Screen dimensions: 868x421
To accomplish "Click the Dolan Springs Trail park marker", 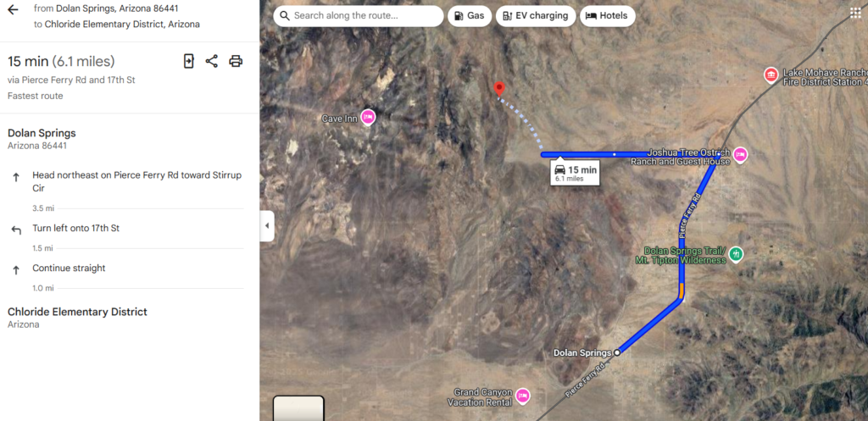I will pos(736,254).
